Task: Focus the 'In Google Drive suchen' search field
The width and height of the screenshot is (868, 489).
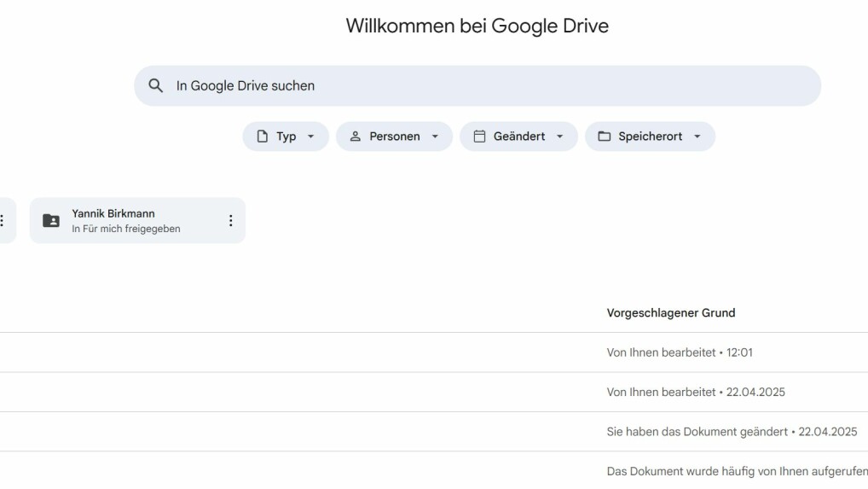Action: click(477, 86)
